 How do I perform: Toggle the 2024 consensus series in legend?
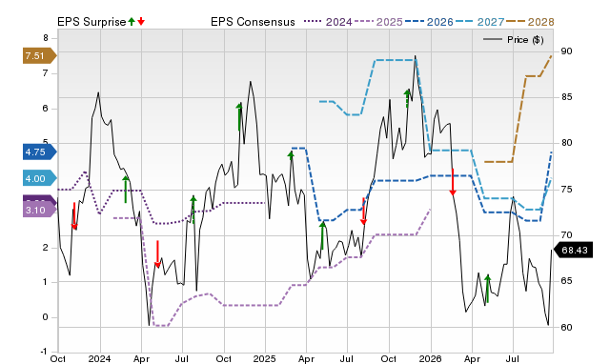pyautogui.click(x=328, y=22)
